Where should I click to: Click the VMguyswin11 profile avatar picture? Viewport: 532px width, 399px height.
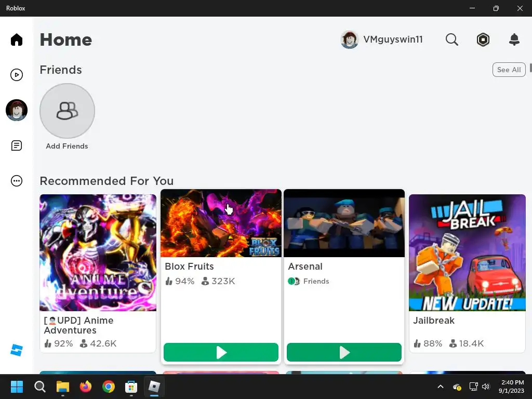tap(350, 39)
